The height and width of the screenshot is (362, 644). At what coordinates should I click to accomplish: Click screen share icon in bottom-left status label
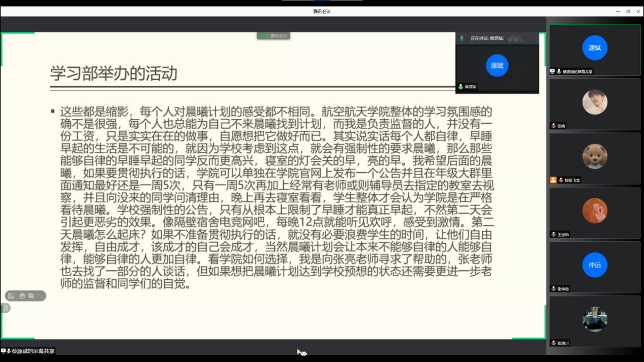(x=3, y=351)
